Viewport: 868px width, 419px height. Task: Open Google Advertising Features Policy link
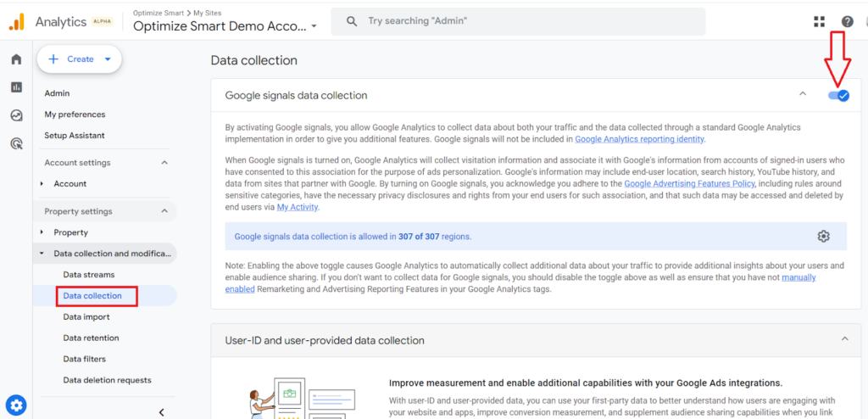click(x=689, y=183)
